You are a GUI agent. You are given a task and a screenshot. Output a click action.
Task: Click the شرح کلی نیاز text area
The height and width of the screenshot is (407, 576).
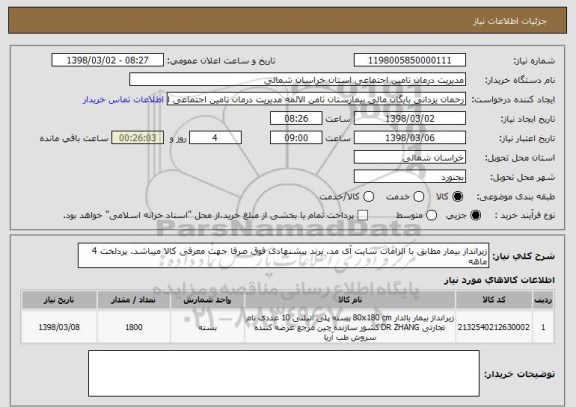[283, 256]
